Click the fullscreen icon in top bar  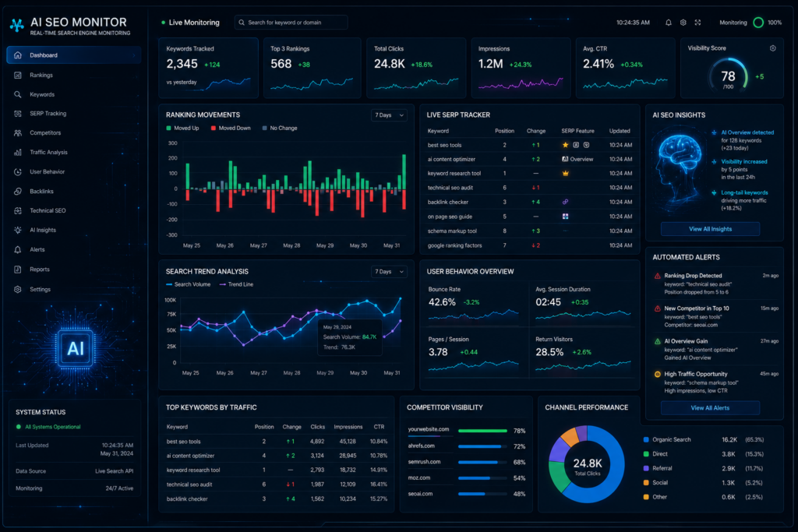pyautogui.click(x=697, y=23)
